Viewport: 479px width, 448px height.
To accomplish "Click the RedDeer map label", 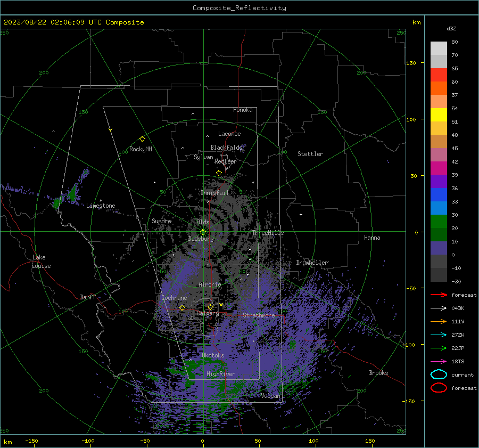I will click(226, 161).
